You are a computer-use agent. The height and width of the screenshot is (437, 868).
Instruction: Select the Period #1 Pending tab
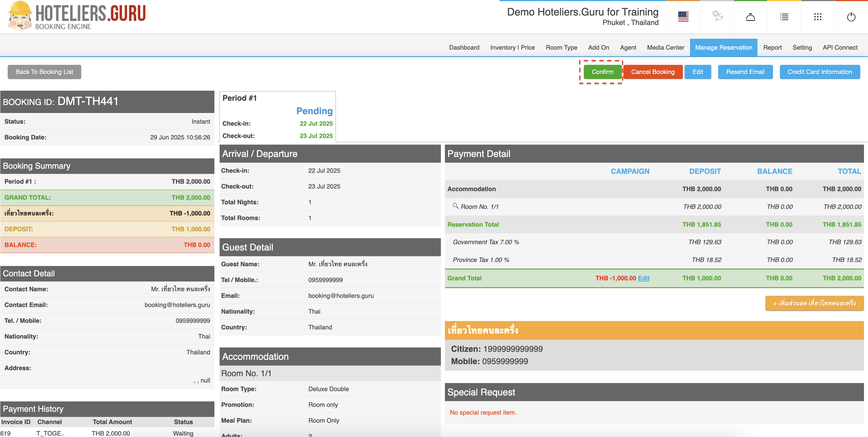[x=277, y=116]
